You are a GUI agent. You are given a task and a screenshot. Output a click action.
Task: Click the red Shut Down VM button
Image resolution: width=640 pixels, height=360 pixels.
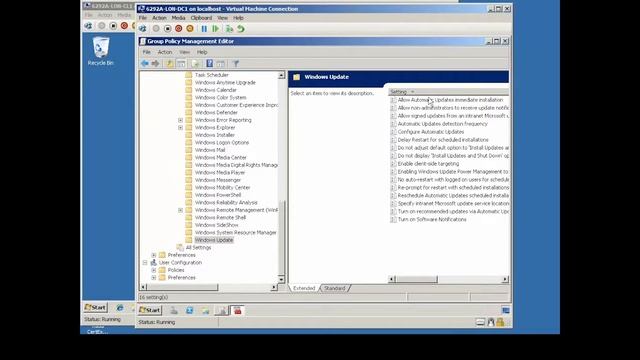pyautogui.click(x=179, y=29)
